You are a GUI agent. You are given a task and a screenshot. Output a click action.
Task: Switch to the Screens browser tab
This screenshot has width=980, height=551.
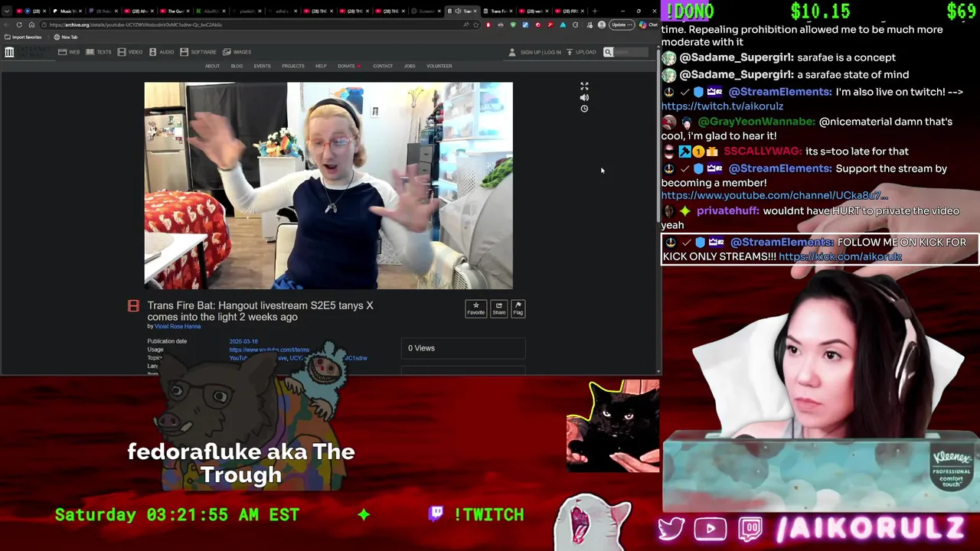coord(426,11)
